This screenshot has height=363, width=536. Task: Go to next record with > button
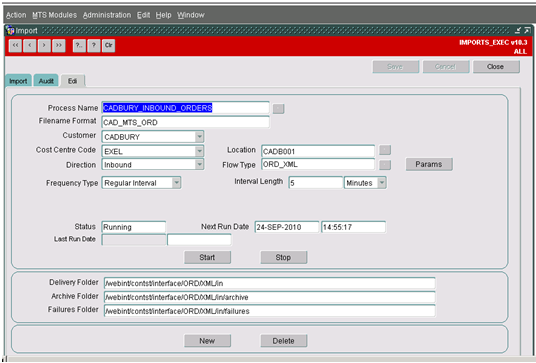point(44,45)
